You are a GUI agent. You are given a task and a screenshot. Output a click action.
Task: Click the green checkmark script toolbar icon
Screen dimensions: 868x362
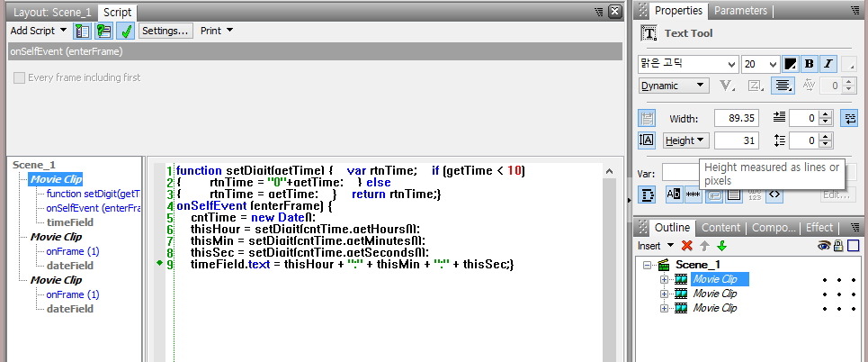[x=126, y=31]
